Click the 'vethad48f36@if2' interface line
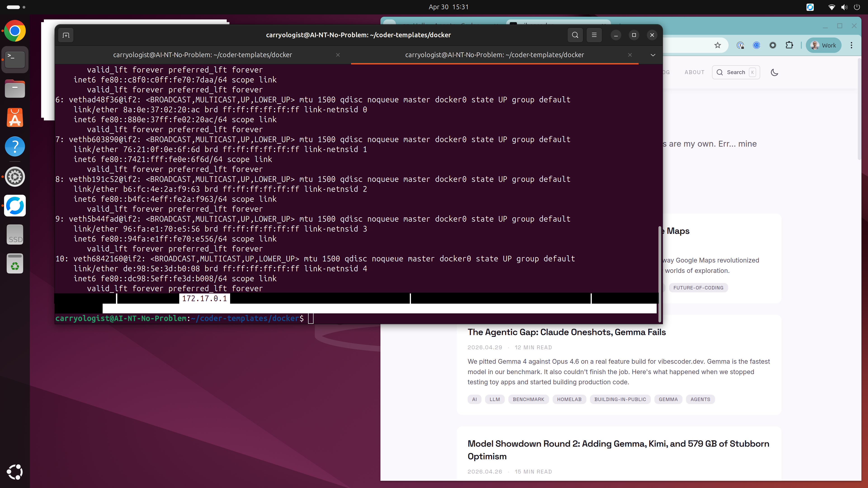Screen dimensions: 868x488 pos(313,100)
